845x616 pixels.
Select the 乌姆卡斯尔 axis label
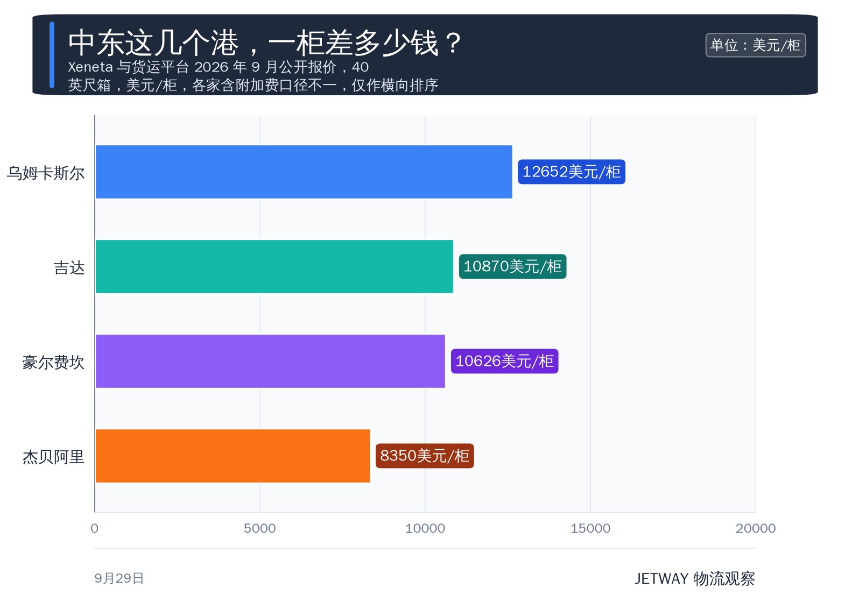click(x=46, y=173)
